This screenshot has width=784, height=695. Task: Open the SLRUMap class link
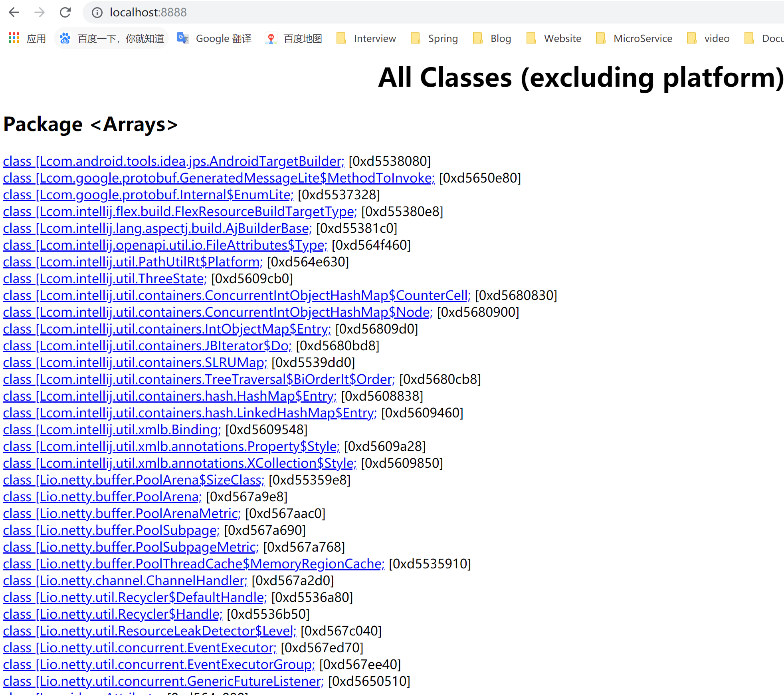point(135,363)
